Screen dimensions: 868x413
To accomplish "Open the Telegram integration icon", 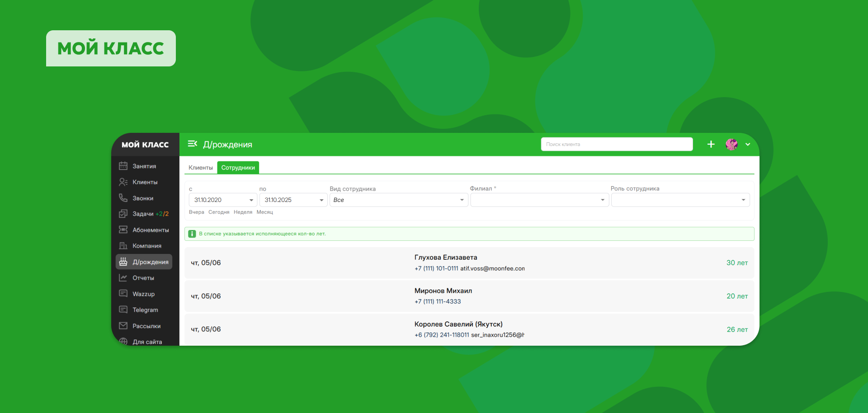I will (x=123, y=310).
